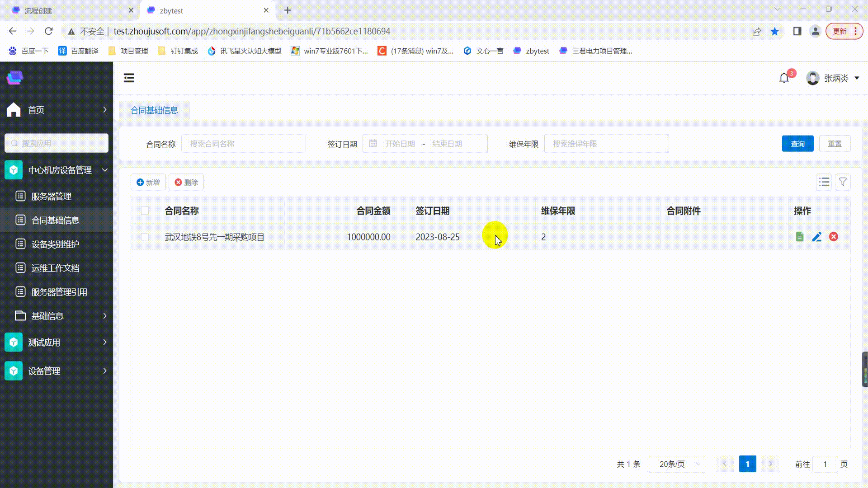Click the green view-details document icon
The height and width of the screenshot is (488, 868).
coord(799,237)
